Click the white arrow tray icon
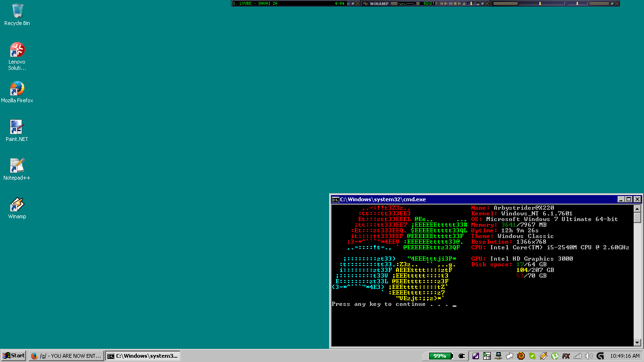Screen dimensions: 644x362 point(510,356)
